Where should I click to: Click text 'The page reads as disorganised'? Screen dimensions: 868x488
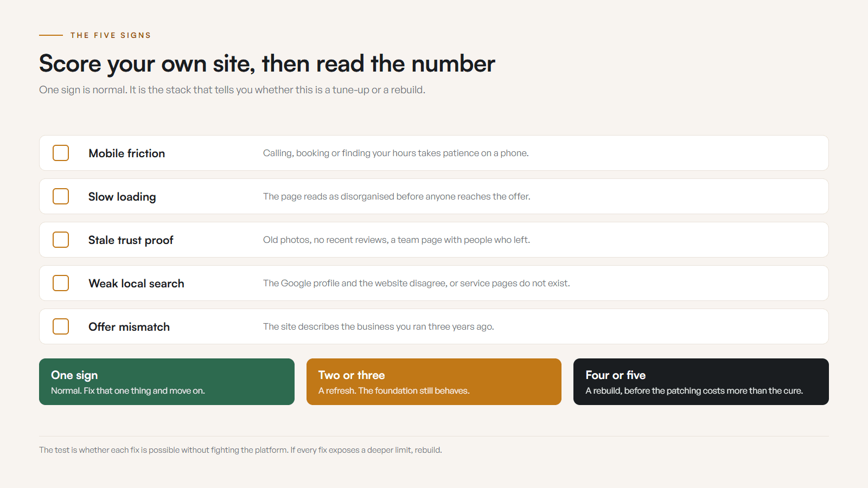(329, 197)
